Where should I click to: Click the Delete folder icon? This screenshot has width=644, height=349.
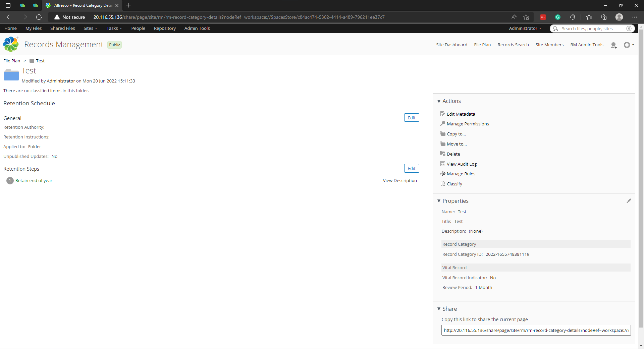pos(443,154)
